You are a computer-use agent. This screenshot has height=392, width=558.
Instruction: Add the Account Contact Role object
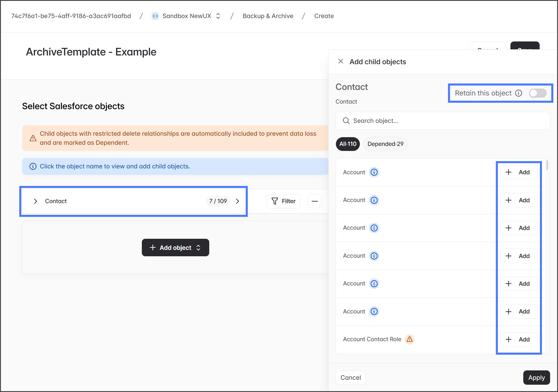(519, 339)
